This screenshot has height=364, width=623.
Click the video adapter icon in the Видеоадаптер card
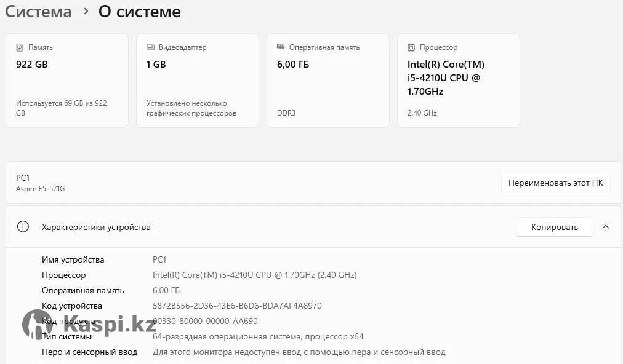click(x=150, y=47)
